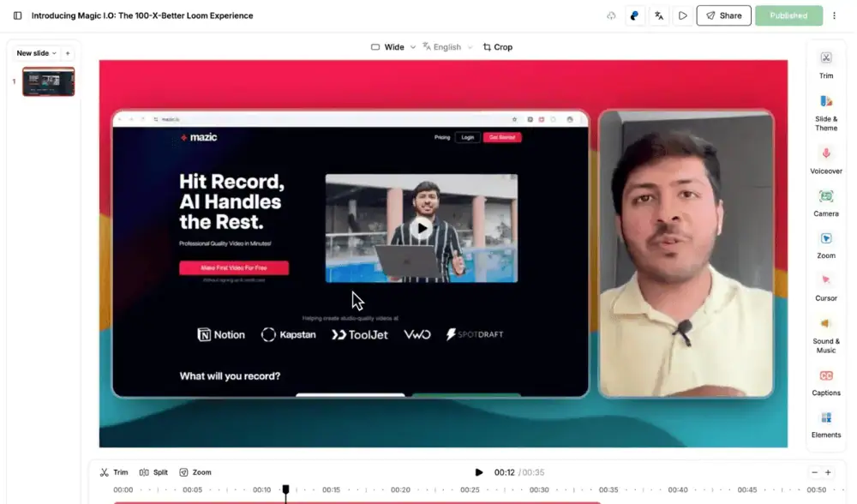Screen dimensions: 857x504
Task: Click the translate language icon in header
Action: [659, 15]
